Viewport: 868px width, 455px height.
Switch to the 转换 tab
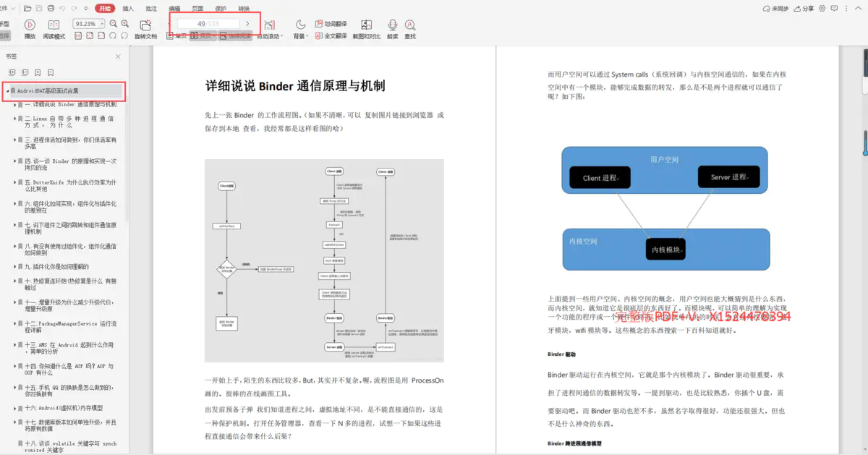click(x=244, y=9)
